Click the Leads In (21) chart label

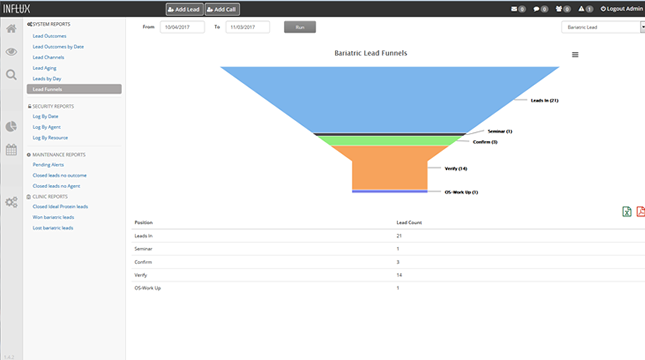(x=545, y=100)
